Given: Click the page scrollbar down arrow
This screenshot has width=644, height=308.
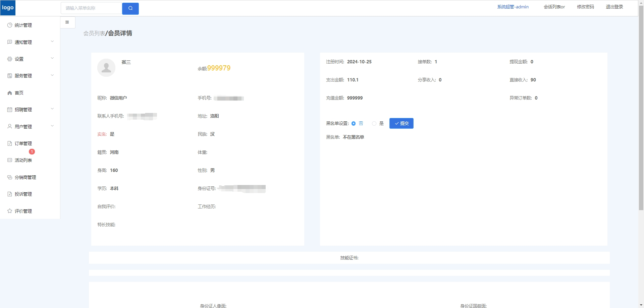Looking at the screenshot, I should (x=641, y=305).
